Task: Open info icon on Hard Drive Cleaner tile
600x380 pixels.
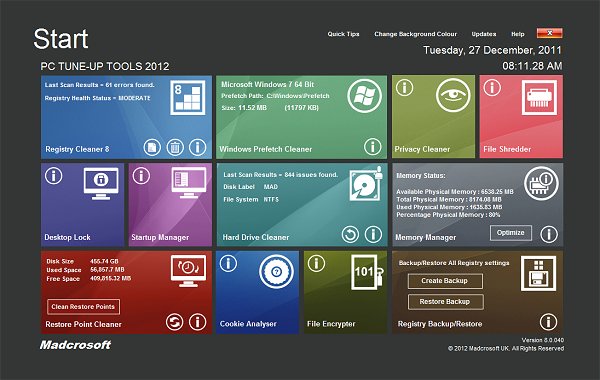Action: point(373,234)
